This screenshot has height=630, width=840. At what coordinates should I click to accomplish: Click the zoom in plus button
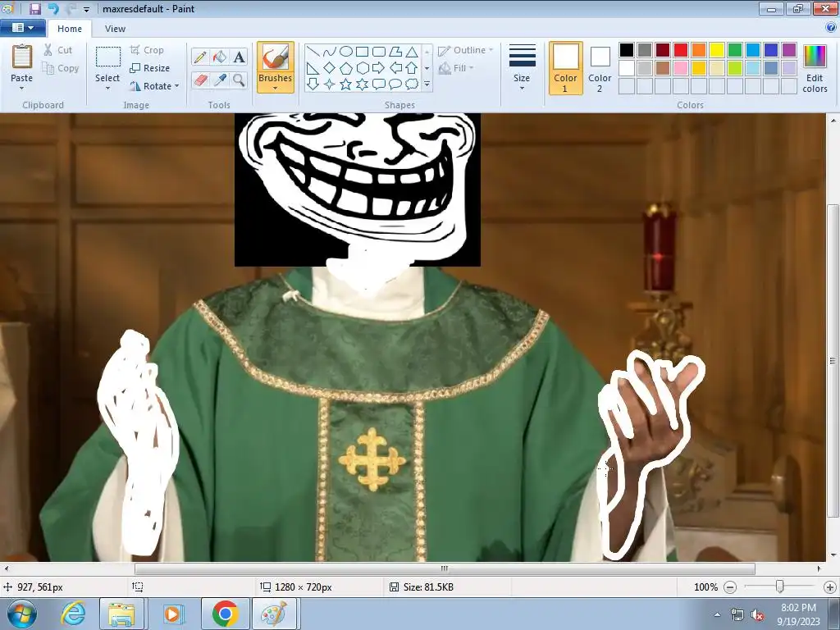[x=830, y=587]
